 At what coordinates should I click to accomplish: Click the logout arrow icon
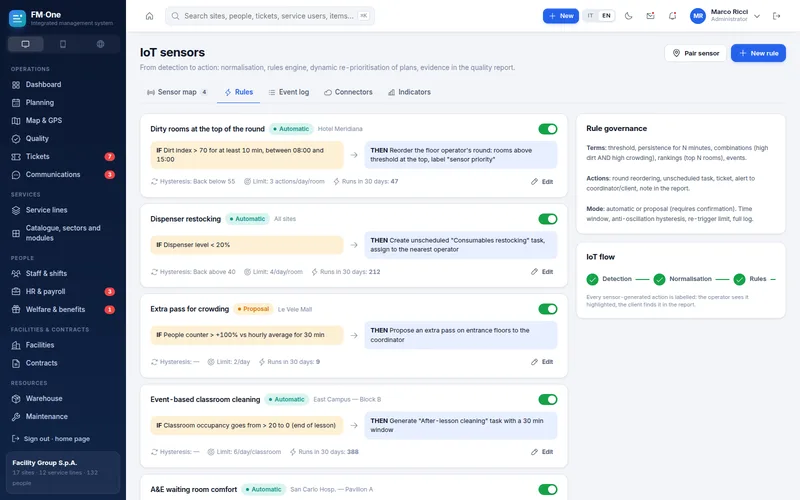click(777, 16)
